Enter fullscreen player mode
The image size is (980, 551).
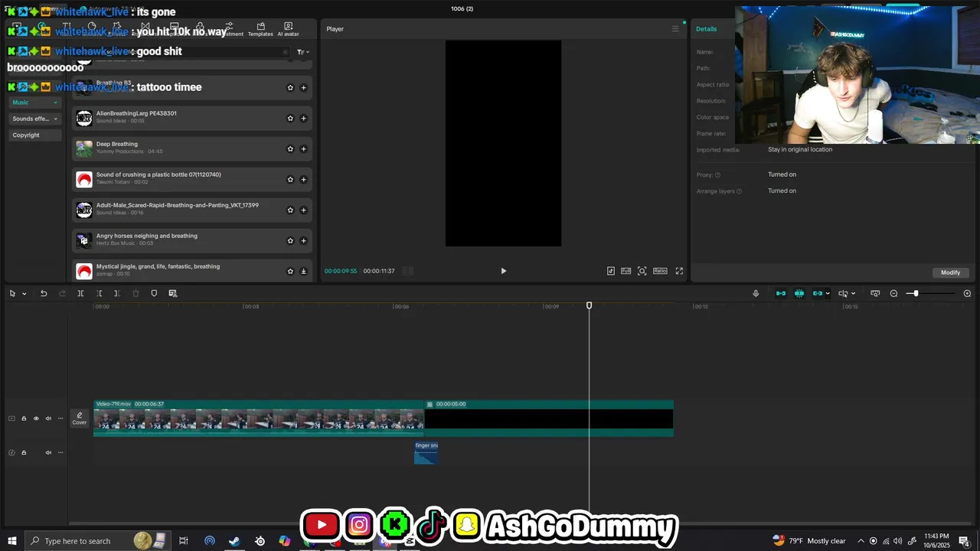(679, 271)
